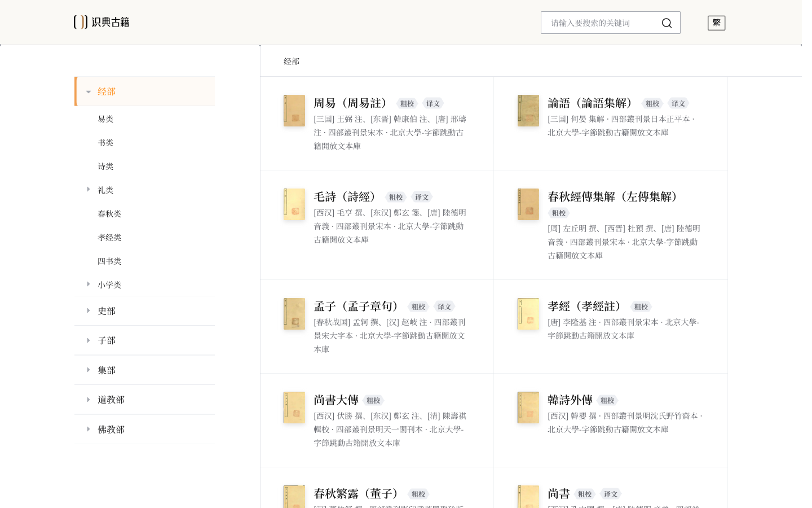This screenshot has width=812, height=508.
Task: Click 译文 tag on 孟子
Action: pos(444,306)
